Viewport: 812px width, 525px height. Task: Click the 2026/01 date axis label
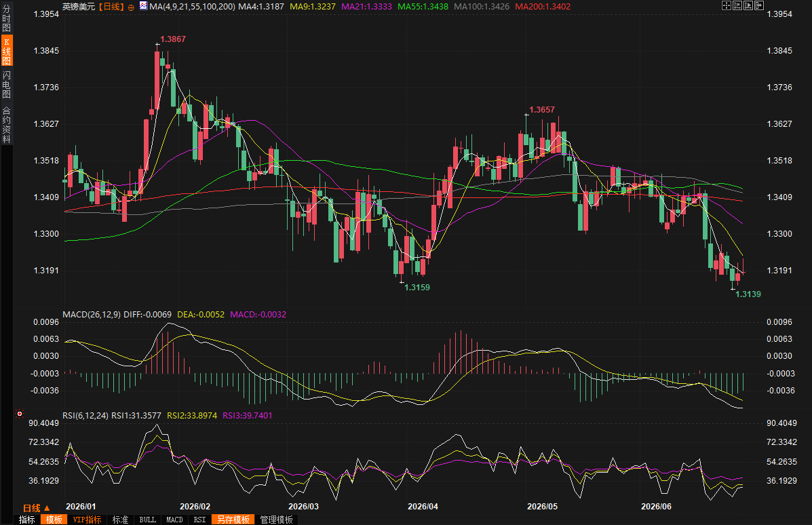click(81, 507)
